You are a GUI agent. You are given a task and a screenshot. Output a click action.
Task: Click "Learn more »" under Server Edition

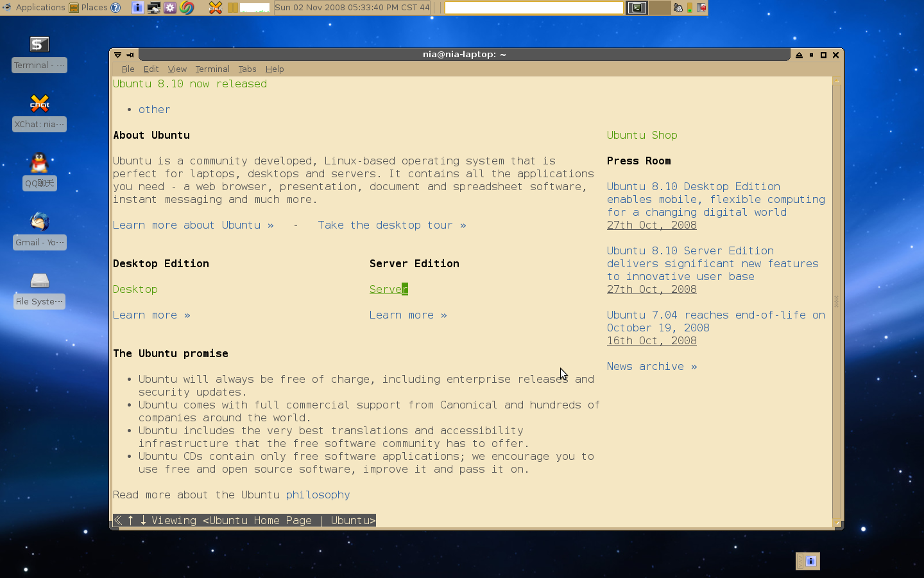(x=408, y=315)
